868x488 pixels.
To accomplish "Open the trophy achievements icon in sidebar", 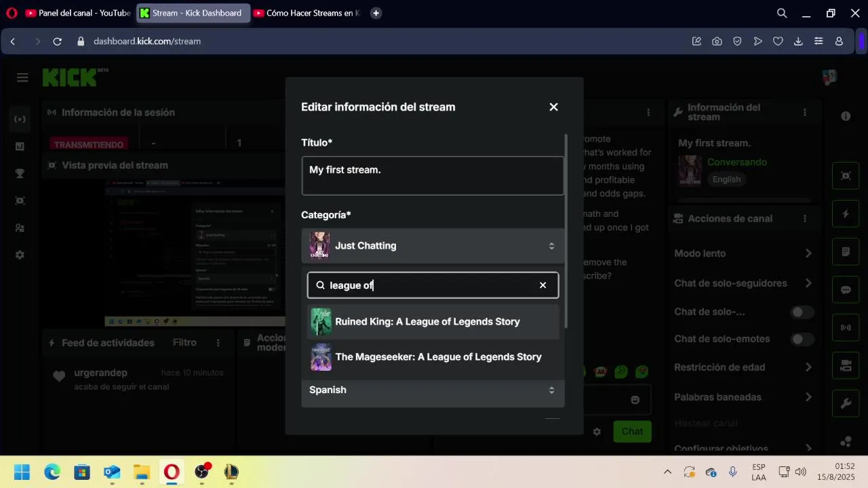I will (20, 174).
